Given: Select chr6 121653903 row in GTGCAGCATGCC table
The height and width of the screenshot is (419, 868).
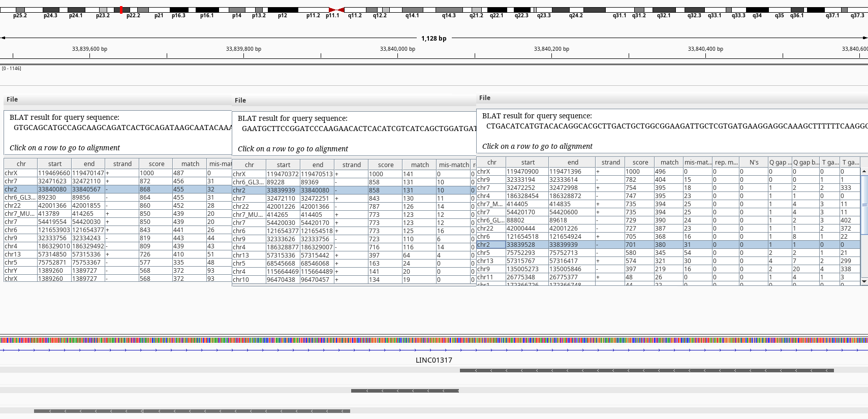Looking at the screenshot, I should (118, 230).
